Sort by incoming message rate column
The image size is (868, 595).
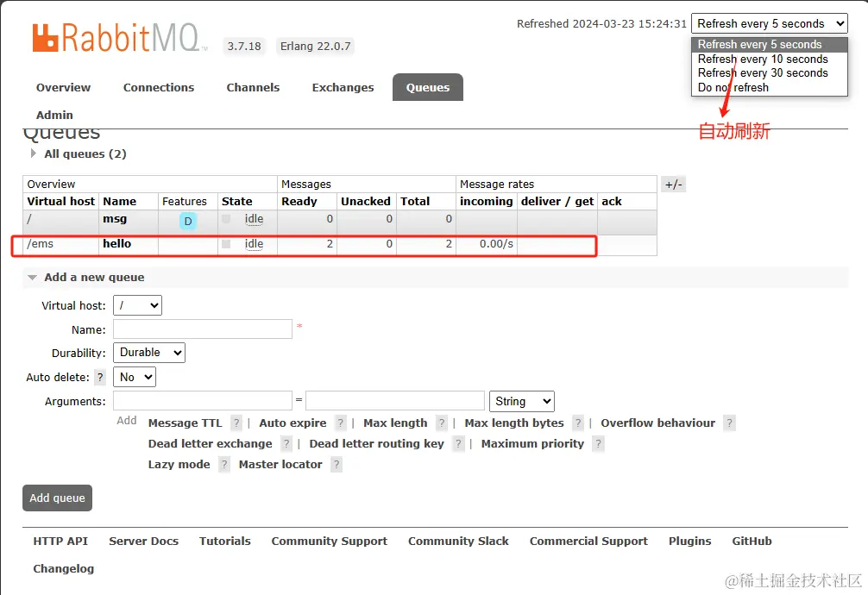[x=486, y=202]
